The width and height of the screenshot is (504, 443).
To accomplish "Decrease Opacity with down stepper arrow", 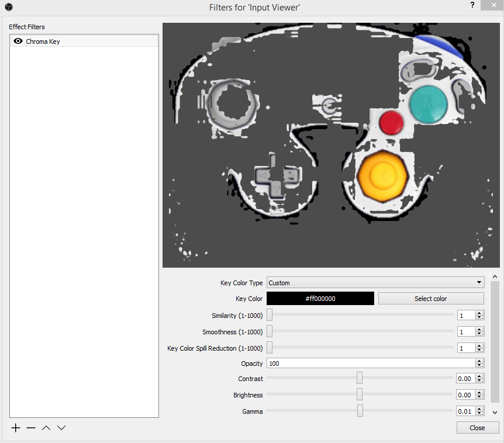I will pyautogui.click(x=479, y=366).
